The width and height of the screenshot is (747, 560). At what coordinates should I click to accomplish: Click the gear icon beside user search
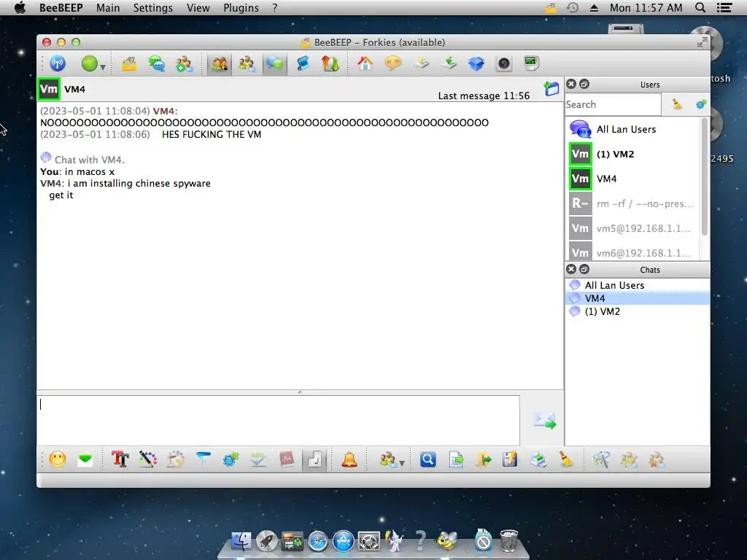point(701,104)
